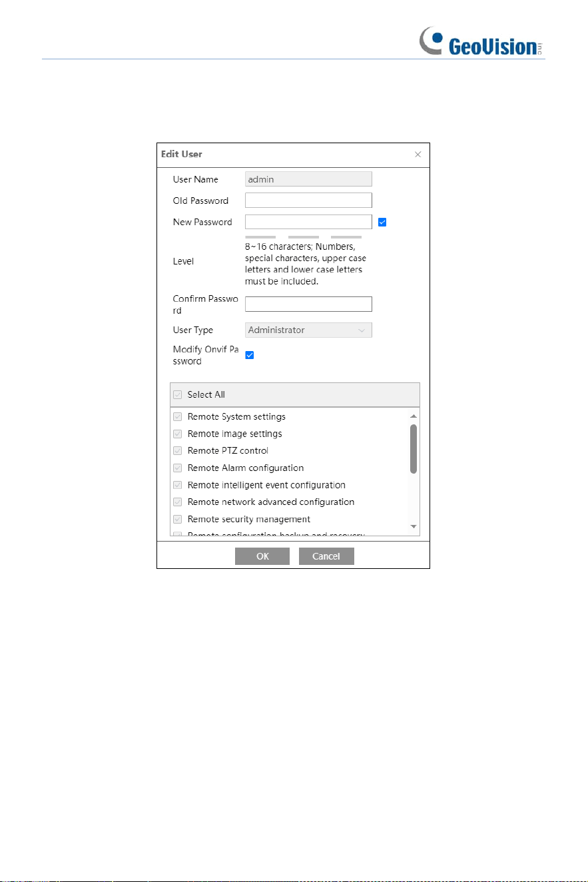Toggle Remote security management checkbox
The width and height of the screenshot is (588, 882).
(x=178, y=520)
